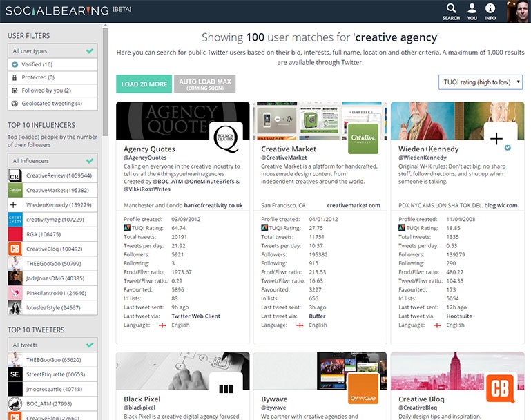
Task: Open the Creative Bloq profile name
Action: [x=421, y=399]
